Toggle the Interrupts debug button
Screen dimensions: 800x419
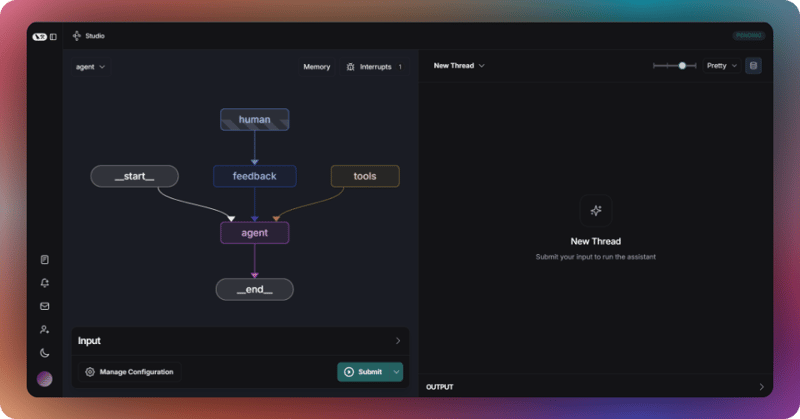click(x=374, y=67)
